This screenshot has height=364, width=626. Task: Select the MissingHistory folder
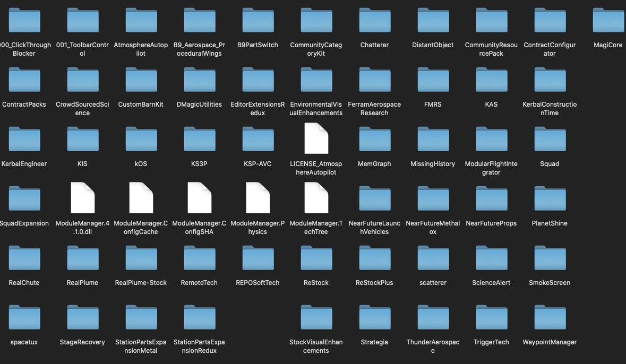click(433, 139)
